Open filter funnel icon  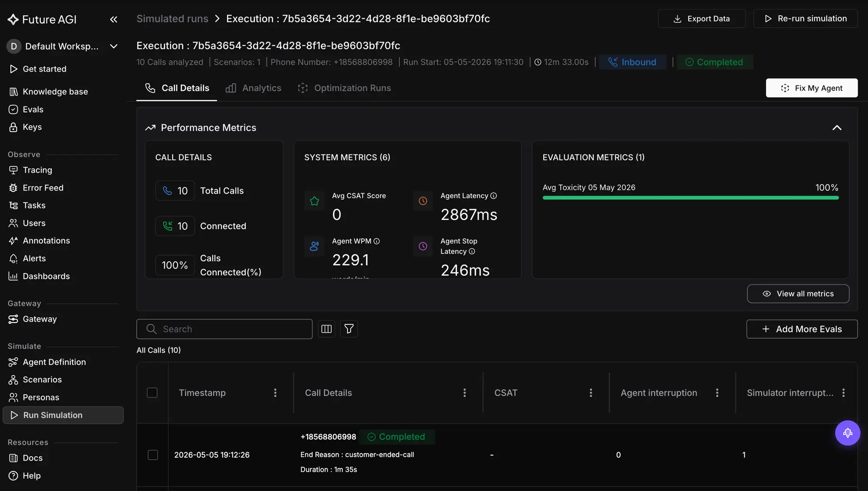(x=349, y=329)
